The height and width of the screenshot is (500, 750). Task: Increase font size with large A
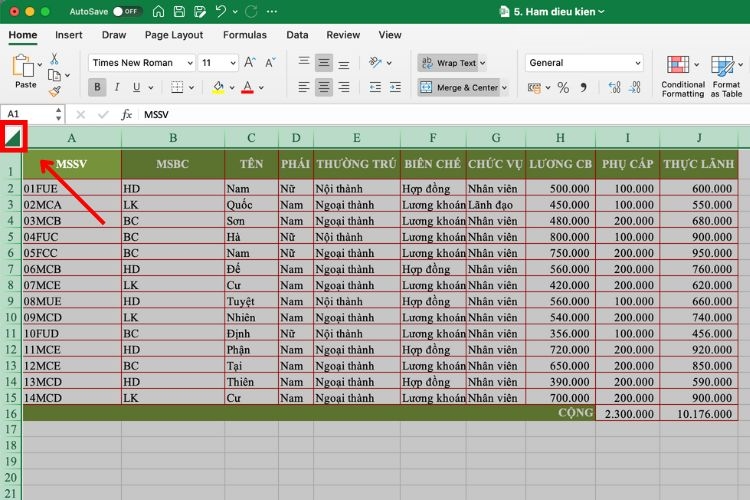(x=250, y=62)
